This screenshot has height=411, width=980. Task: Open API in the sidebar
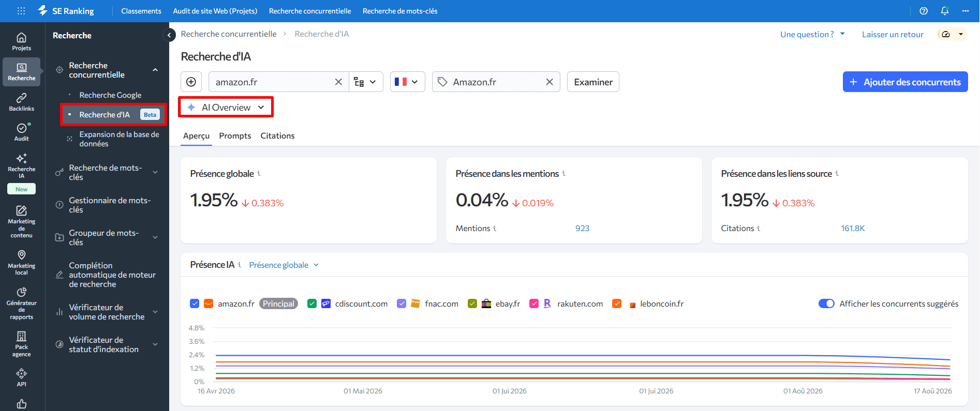(x=22, y=377)
